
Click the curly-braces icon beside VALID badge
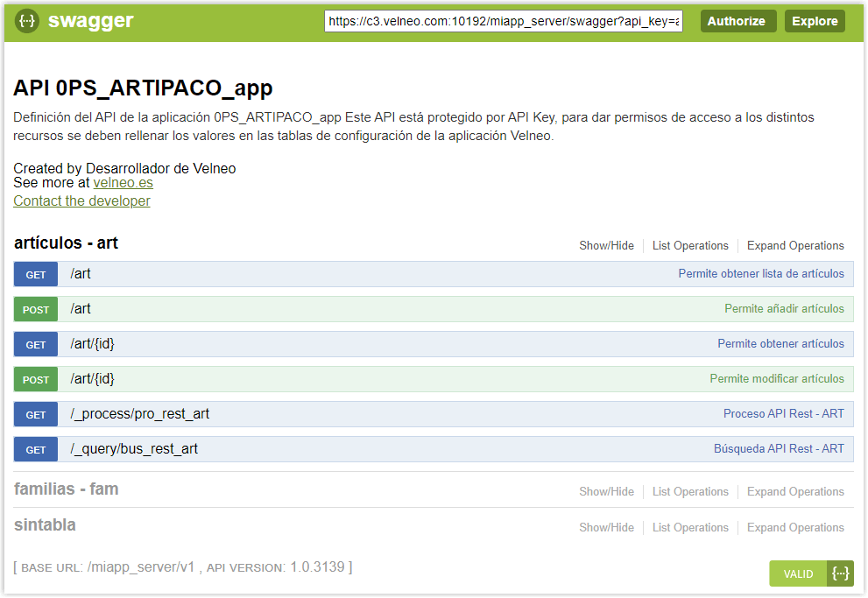point(841,573)
